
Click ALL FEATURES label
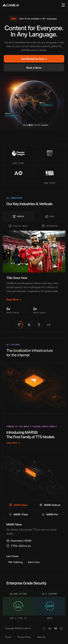tap(13, 345)
